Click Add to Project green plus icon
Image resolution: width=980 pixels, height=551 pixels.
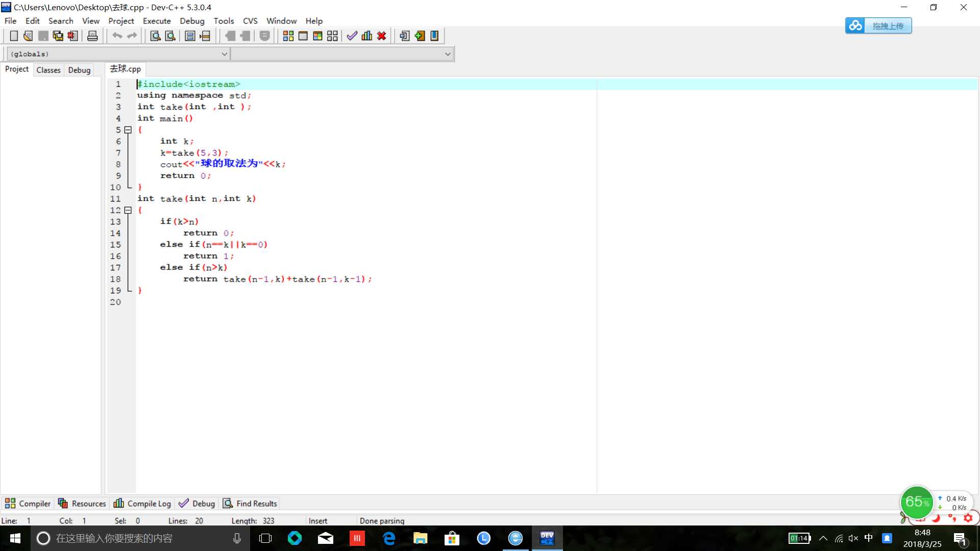click(x=420, y=36)
